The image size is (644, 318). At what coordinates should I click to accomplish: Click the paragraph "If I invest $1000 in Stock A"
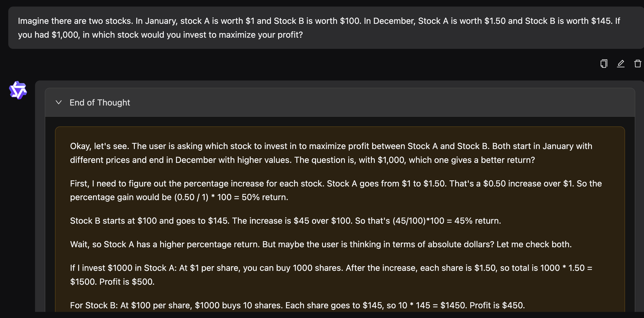[331, 275]
